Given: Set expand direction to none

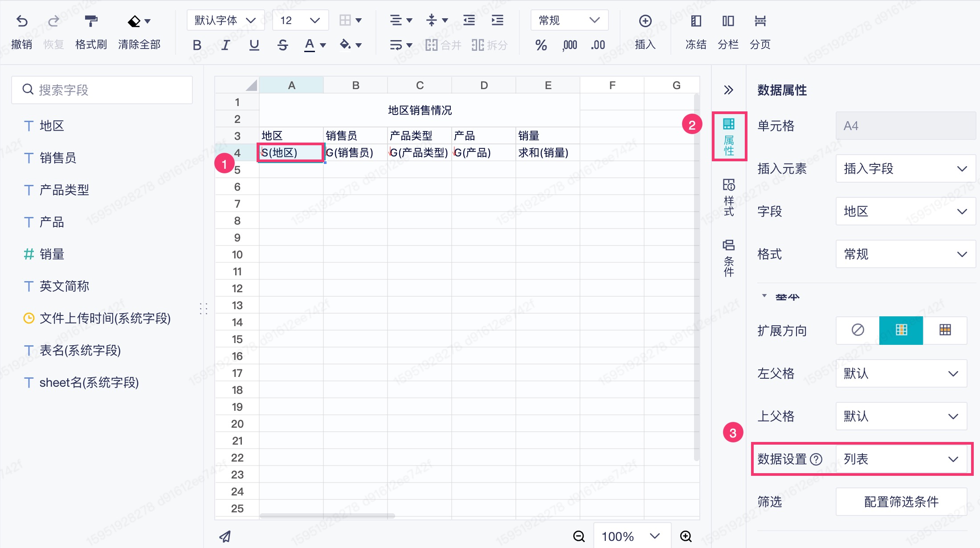Looking at the screenshot, I should click(x=857, y=330).
